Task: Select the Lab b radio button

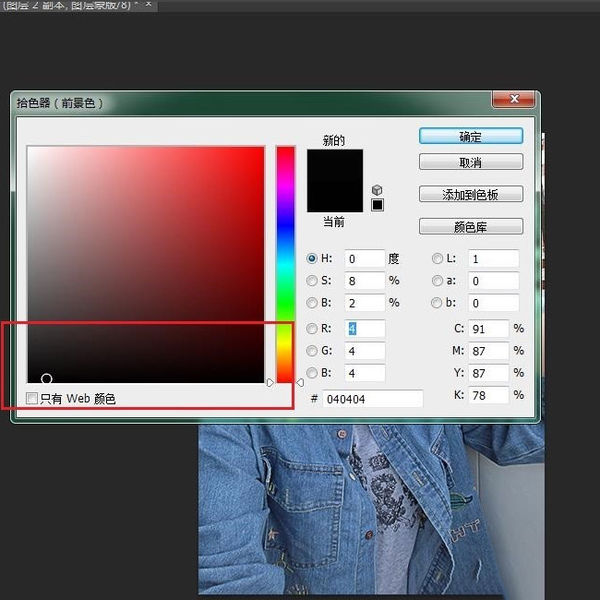Action: [436, 303]
